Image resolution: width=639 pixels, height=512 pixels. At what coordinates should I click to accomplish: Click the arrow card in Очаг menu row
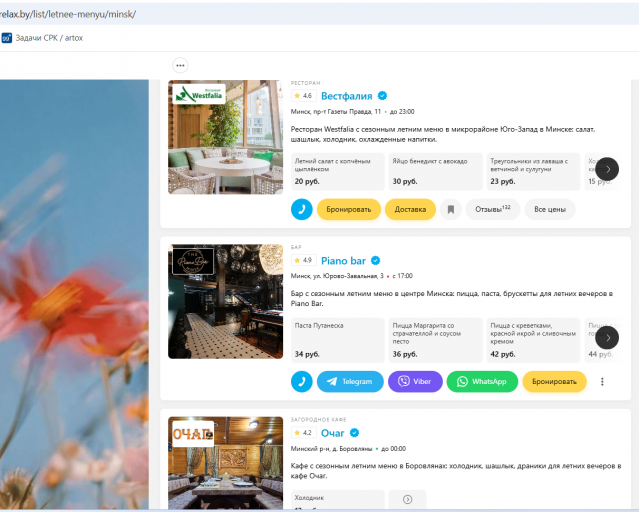click(408, 499)
